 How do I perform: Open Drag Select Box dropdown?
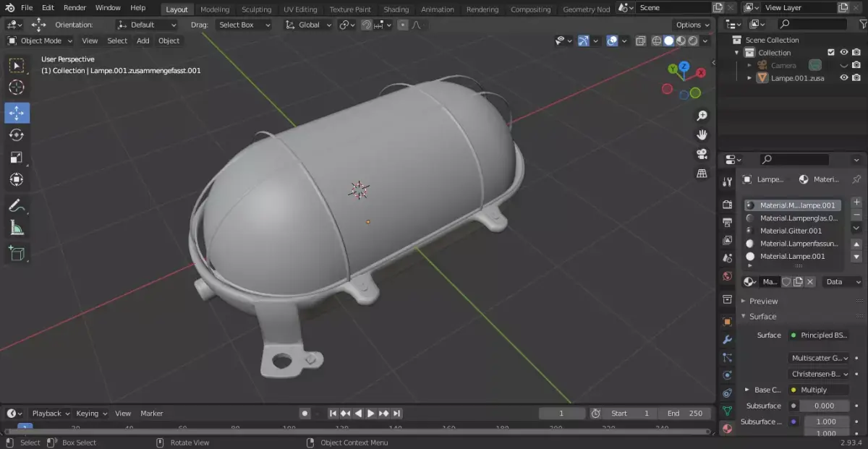click(x=244, y=25)
